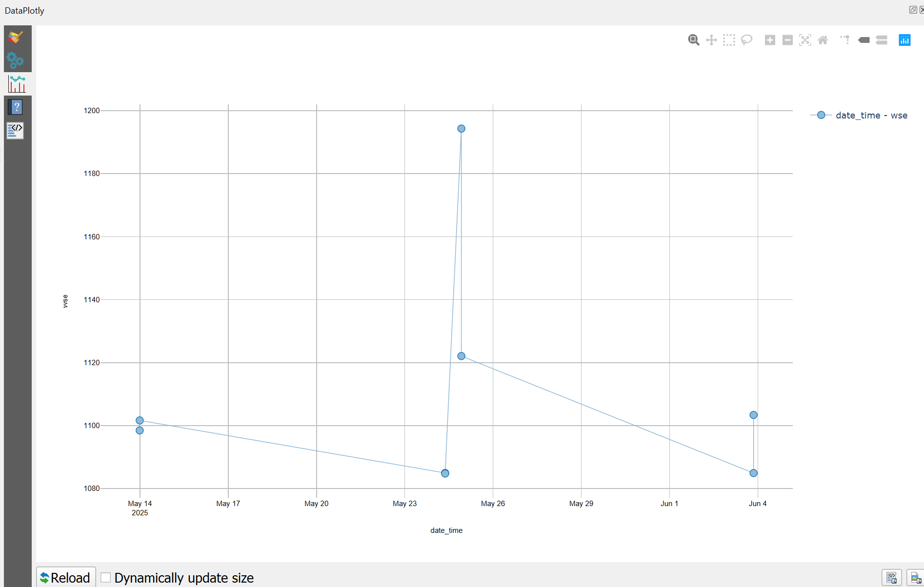
Task: Show closest data on hover
Action: [864, 40]
